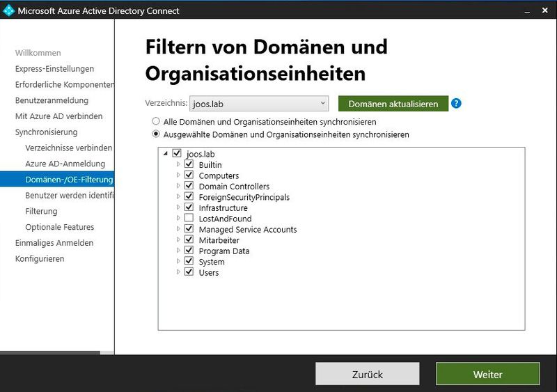Open Filterung sub-step in sidebar

tap(41, 211)
